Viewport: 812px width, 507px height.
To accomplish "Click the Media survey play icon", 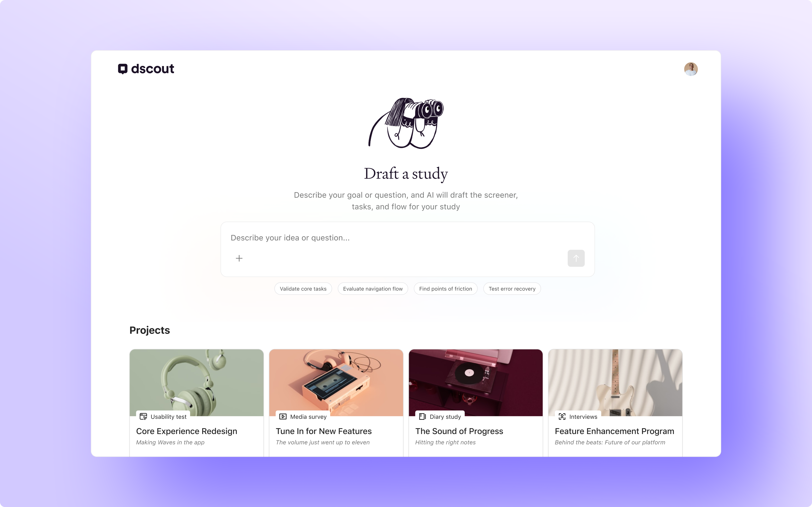I will point(283,417).
